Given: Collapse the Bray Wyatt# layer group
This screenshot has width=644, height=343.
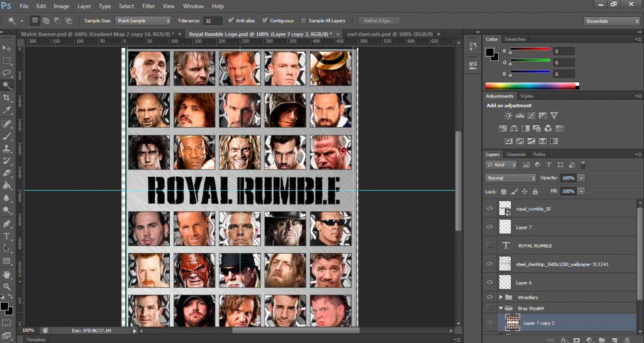Looking at the screenshot, I should click(501, 308).
